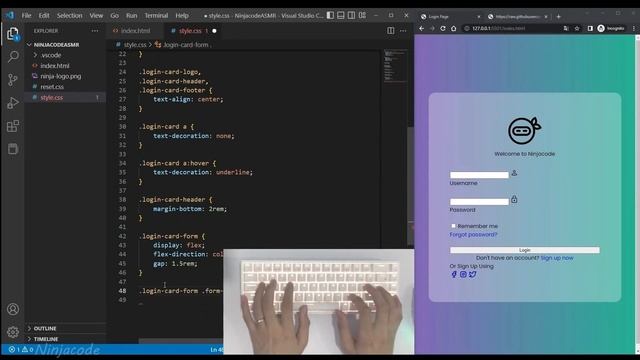The height and width of the screenshot is (360, 640).
Task: Open the Extensions view
Action: (x=13, y=126)
